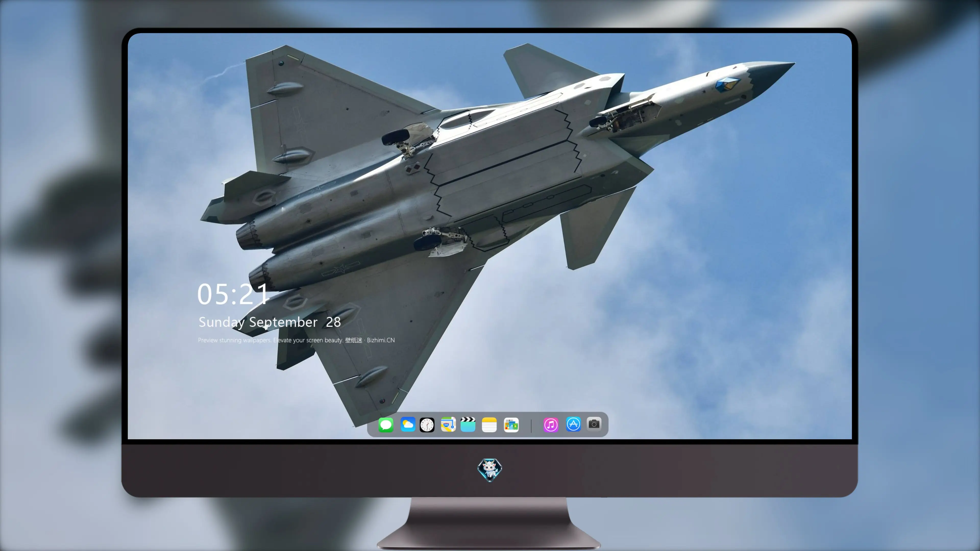This screenshot has width=980, height=551.
Task: Click the dragon mascot logo on monitor chin
Action: [490, 470]
